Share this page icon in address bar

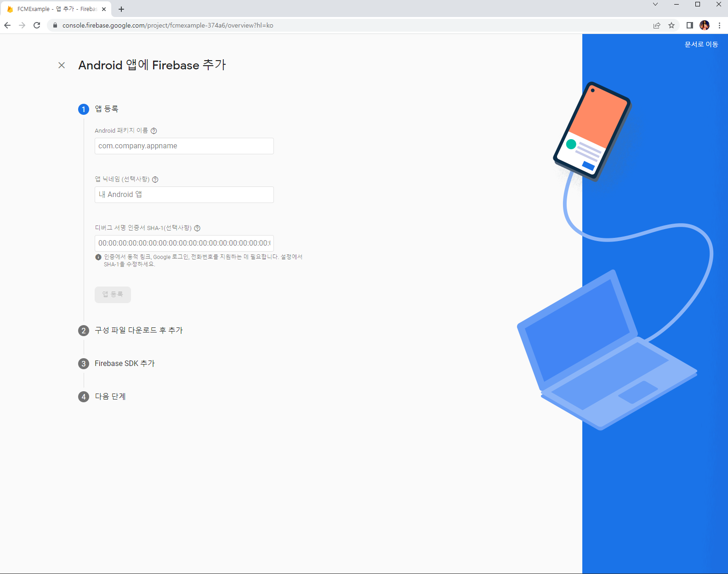tap(657, 25)
